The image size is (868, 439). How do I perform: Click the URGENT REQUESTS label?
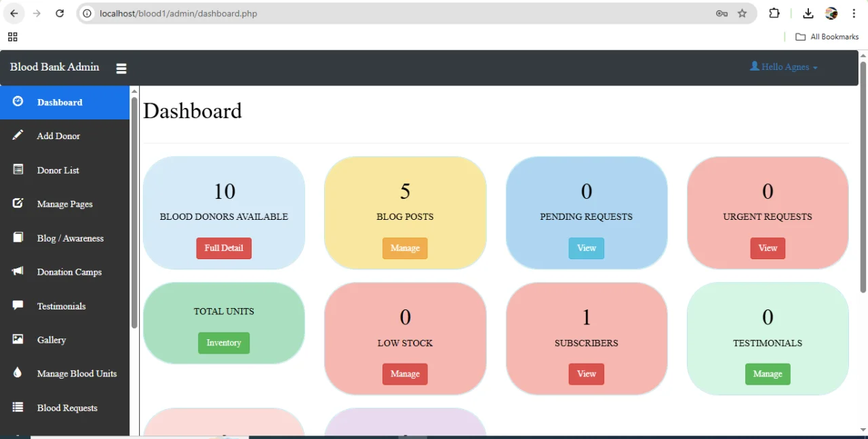pyautogui.click(x=768, y=217)
